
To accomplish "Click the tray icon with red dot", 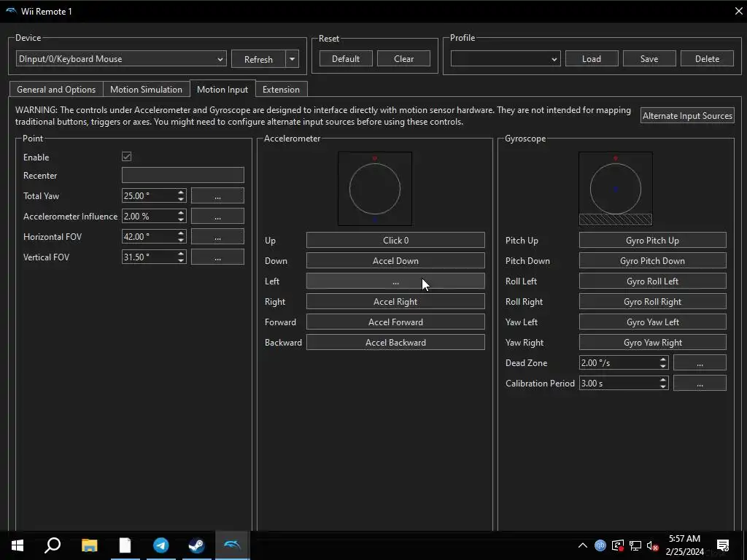I will 618,545.
